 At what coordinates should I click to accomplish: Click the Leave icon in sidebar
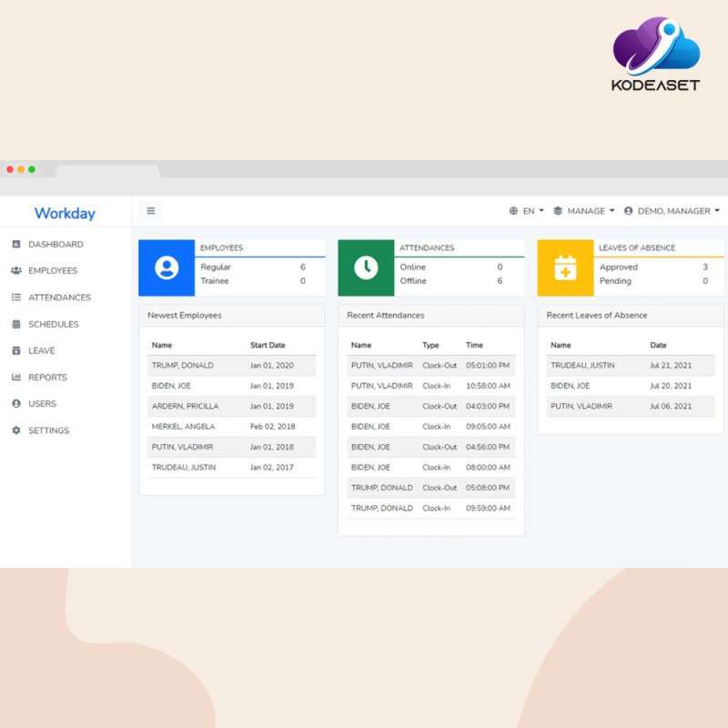[x=16, y=351]
